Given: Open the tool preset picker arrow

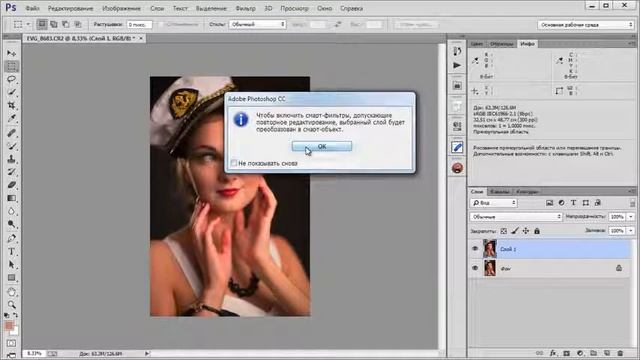Looking at the screenshot, I should 28,24.
